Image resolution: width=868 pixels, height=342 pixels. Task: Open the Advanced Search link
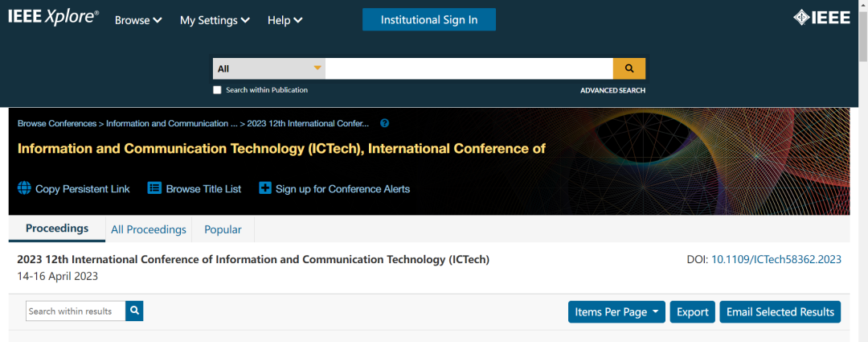[612, 91]
